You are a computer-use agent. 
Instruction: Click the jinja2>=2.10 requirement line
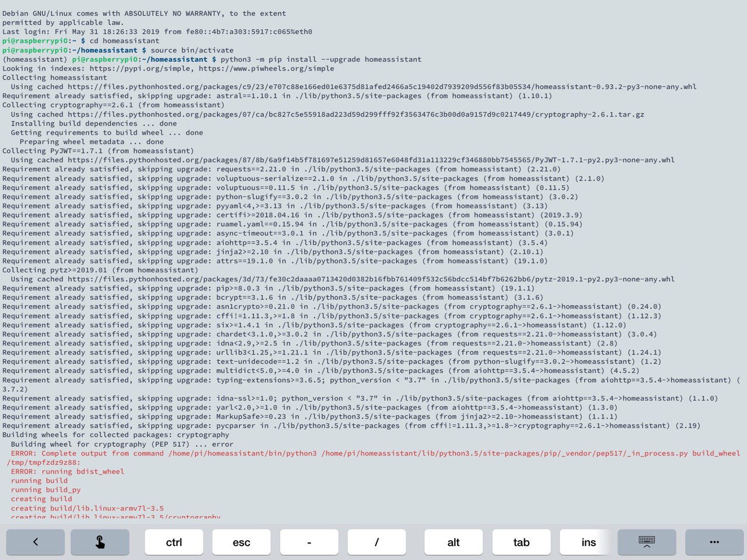coord(275,252)
